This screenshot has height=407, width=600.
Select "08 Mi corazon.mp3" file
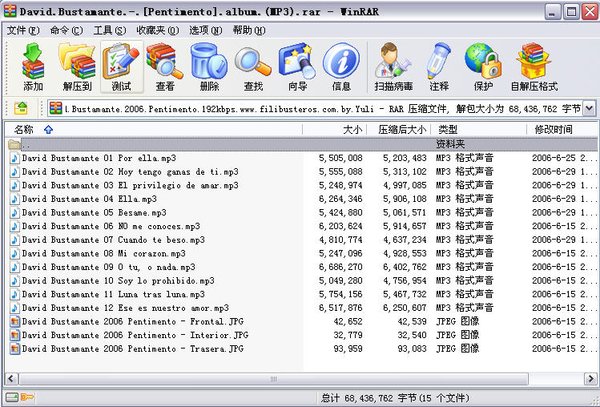tap(104, 254)
